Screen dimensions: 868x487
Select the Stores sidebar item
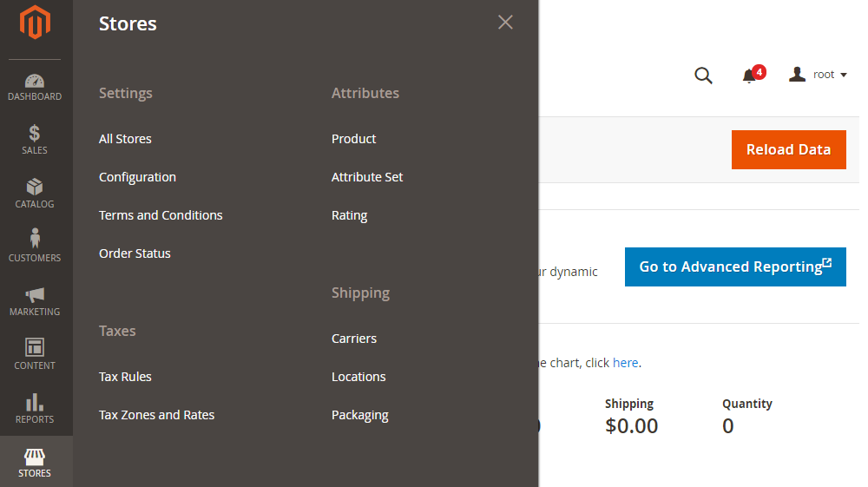pos(35,463)
